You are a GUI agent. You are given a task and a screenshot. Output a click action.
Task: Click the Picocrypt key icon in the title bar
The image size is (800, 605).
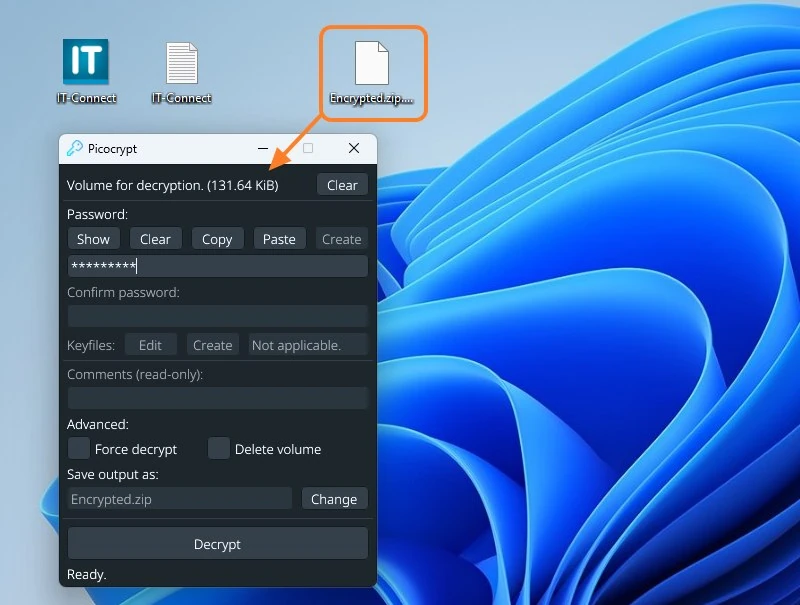pyautogui.click(x=74, y=148)
